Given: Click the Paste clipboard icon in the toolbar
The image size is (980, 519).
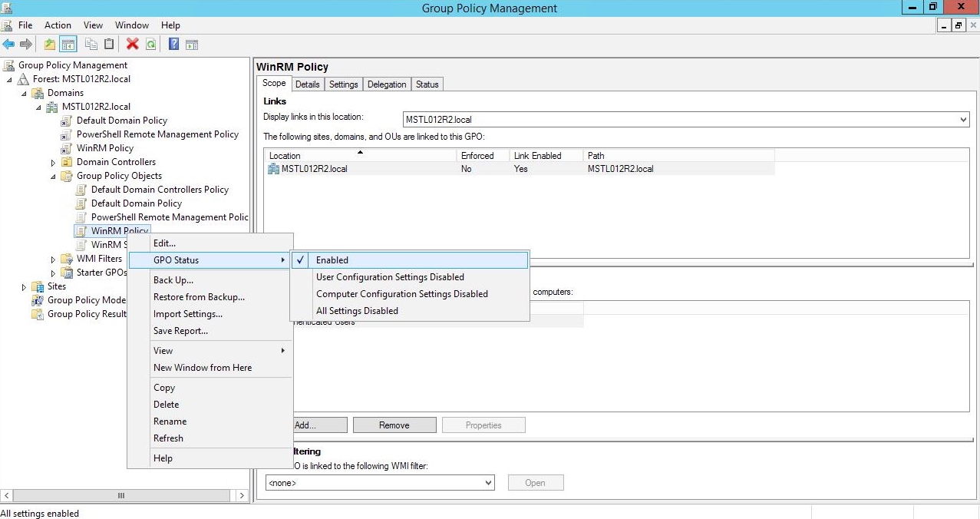Looking at the screenshot, I should coord(109,45).
